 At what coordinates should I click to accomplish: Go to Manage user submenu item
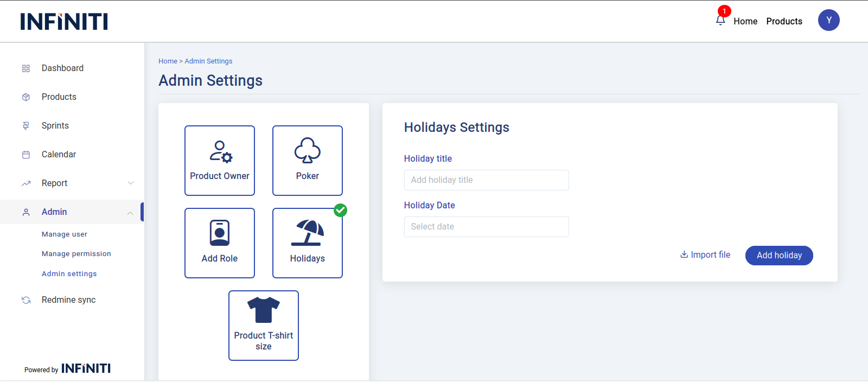65,234
